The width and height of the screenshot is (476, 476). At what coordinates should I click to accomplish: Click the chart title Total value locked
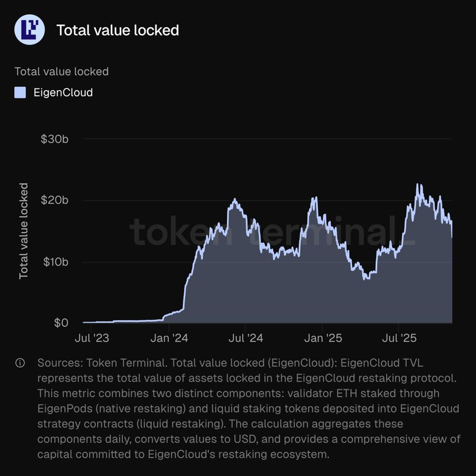(118, 30)
